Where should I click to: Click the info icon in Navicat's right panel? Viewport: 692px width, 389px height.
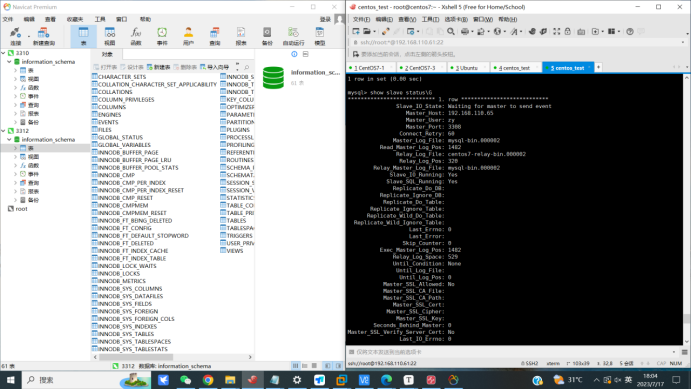[294, 54]
